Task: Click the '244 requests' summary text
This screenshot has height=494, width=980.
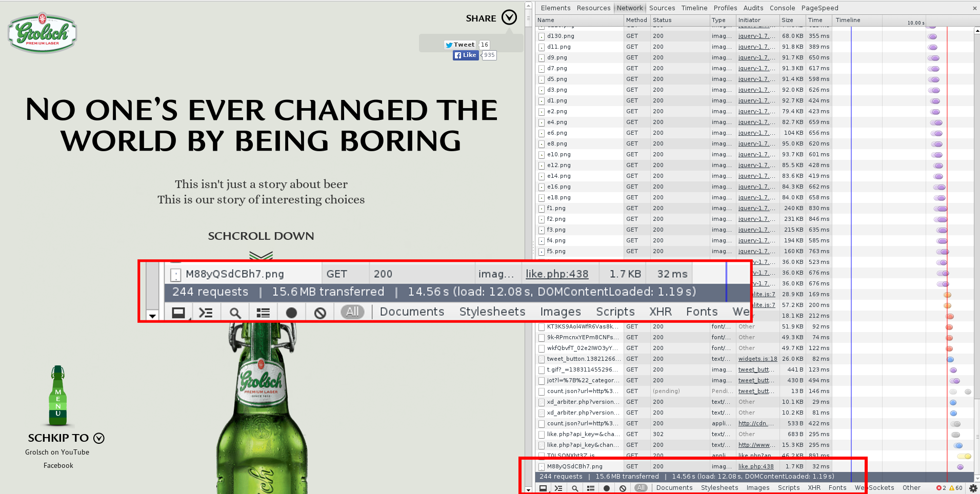Action: click(561, 477)
